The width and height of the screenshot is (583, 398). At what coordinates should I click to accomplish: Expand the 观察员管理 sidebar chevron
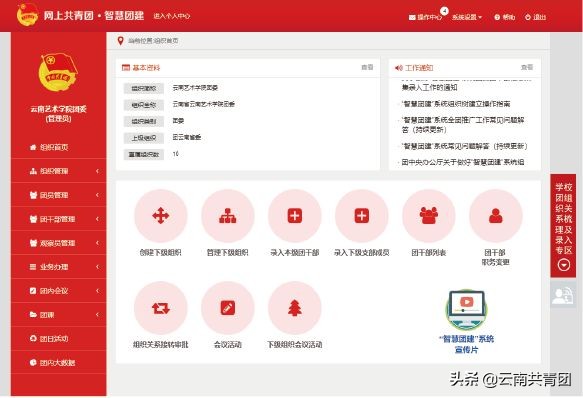pyautogui.click(x=97, y=243)
